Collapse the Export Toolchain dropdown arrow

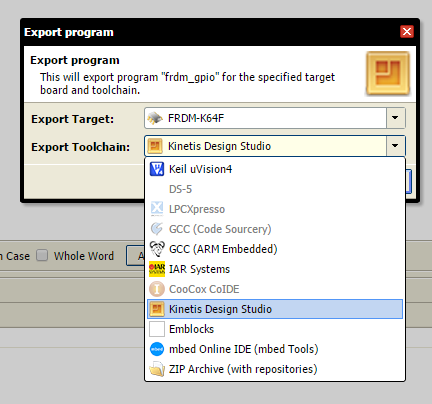pyautogui.click(x=395, y=146)
